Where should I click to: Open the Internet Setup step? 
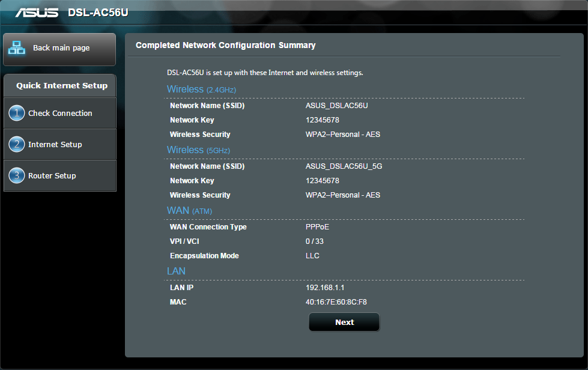(60, 144)
